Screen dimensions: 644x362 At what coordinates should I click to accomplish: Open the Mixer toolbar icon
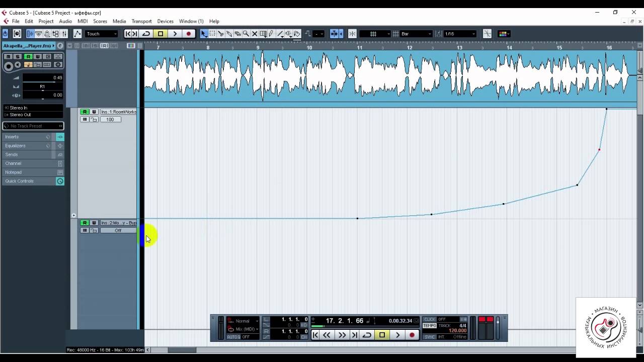(64, 34)
